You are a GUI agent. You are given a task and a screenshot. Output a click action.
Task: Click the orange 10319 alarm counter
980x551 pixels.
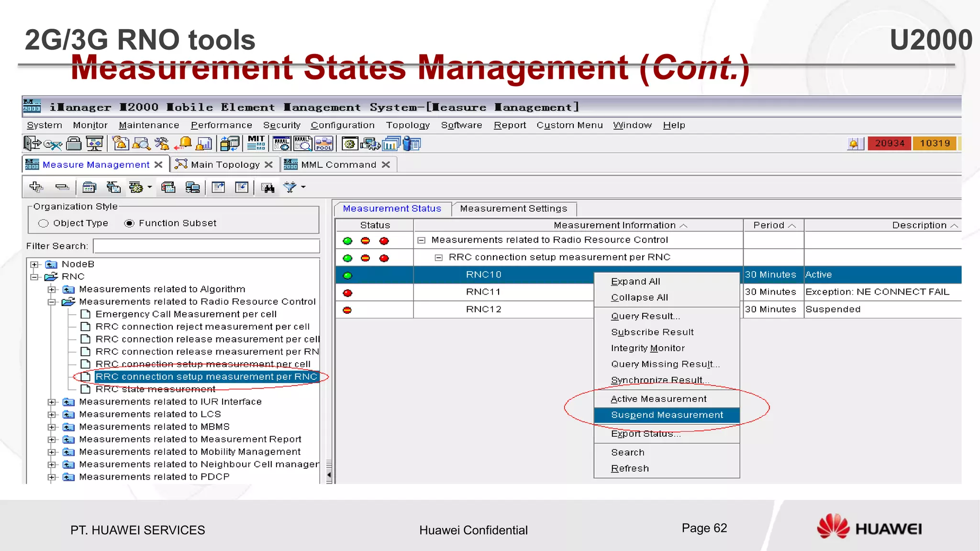935,143
